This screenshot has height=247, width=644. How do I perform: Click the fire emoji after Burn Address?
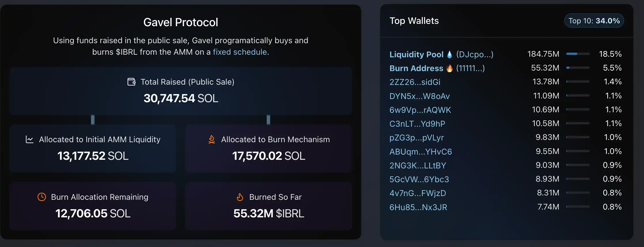pyautogui.click(x=450, y=68)
